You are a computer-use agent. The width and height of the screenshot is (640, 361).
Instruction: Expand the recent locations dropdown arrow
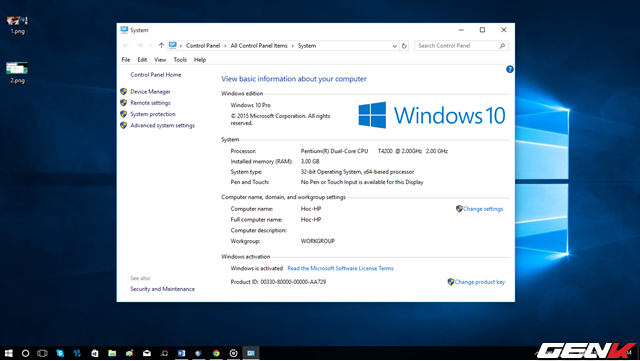[x=151, y=46]
